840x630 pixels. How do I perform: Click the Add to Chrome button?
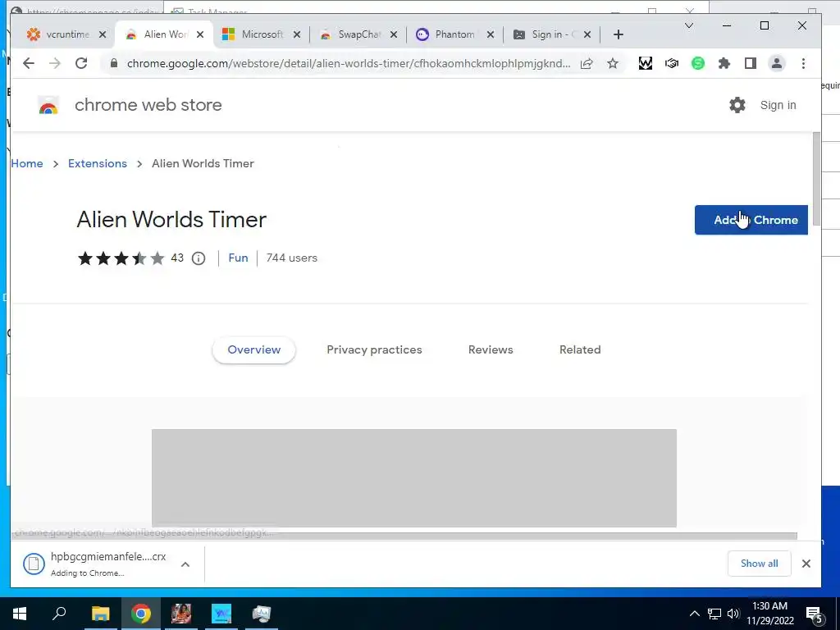(751, 220)
